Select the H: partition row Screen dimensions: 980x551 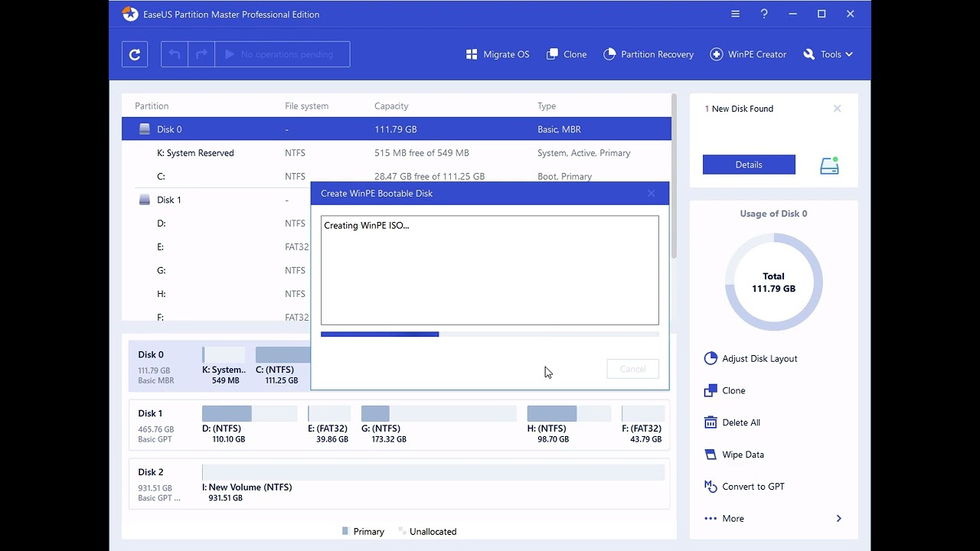[x=217, y=294]
